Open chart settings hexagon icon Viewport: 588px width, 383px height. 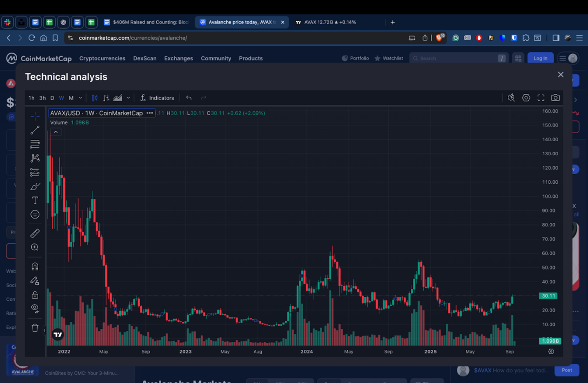click(526, 97)
